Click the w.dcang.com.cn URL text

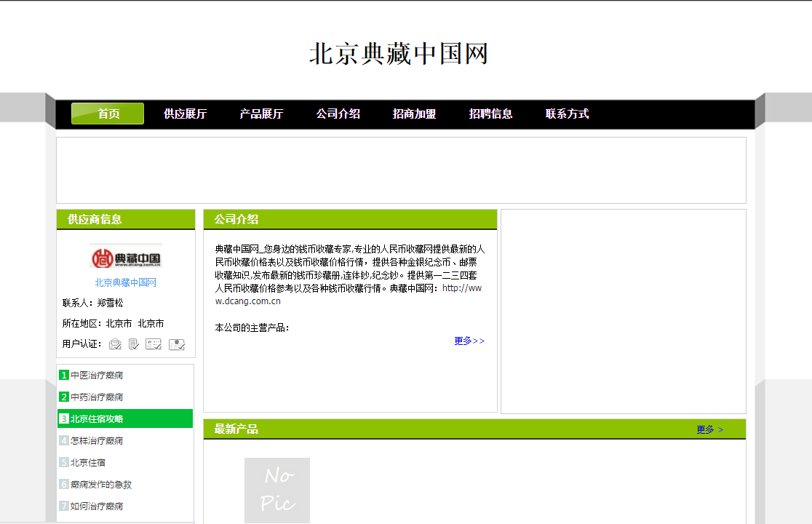pos(247,301)
